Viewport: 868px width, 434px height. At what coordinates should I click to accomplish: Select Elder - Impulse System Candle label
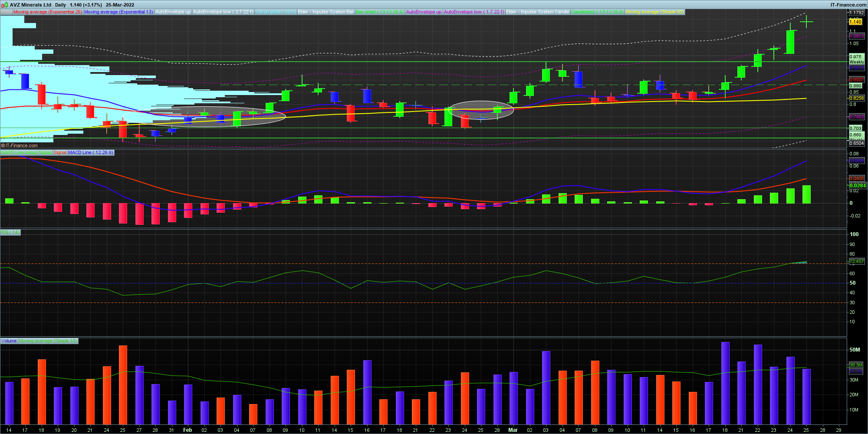[x=537, y=12]
